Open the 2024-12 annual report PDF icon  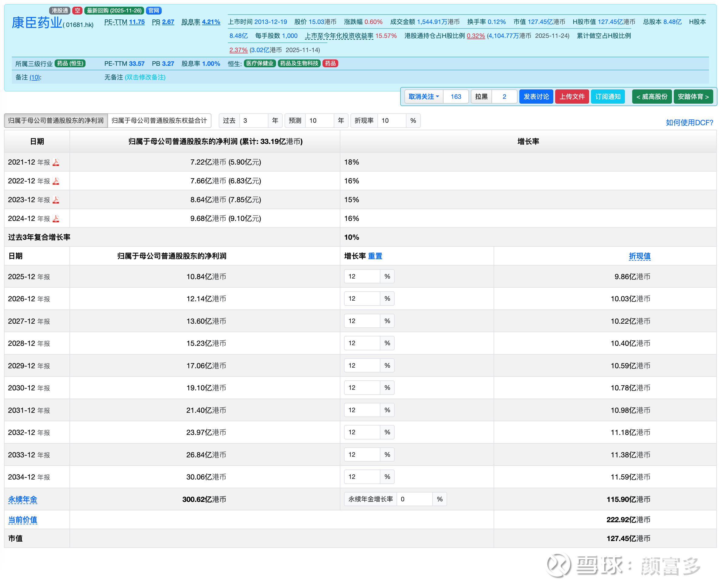coord(56,219)
